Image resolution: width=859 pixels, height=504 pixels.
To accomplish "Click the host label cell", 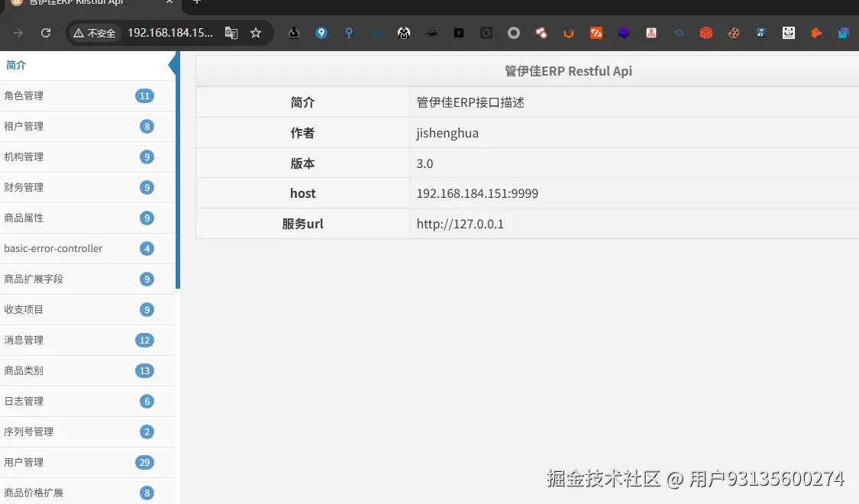I will (x=302, y=193).
